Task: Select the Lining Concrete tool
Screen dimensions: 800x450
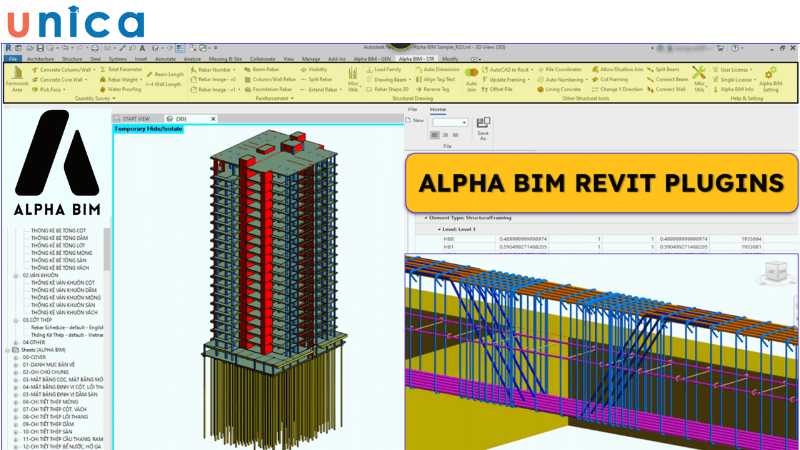Action: coord(559,89)
